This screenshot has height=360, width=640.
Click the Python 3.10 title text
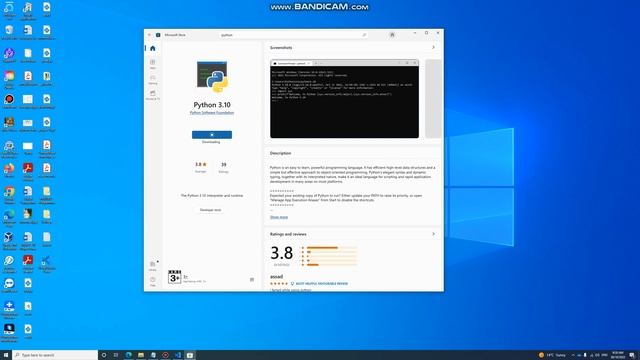click(x=212, y=105)
